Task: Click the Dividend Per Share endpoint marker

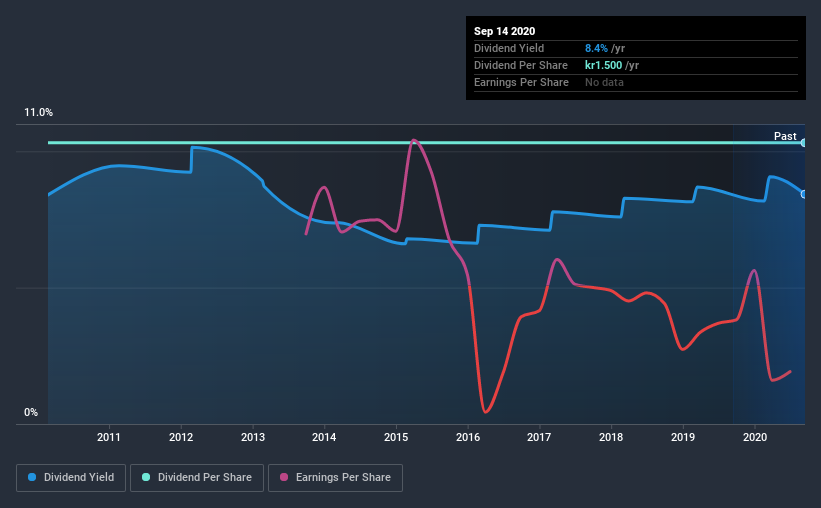Action: point(804,142)
